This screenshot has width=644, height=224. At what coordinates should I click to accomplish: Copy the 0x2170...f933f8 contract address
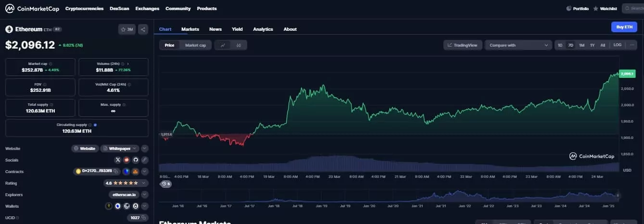(116, 171)
